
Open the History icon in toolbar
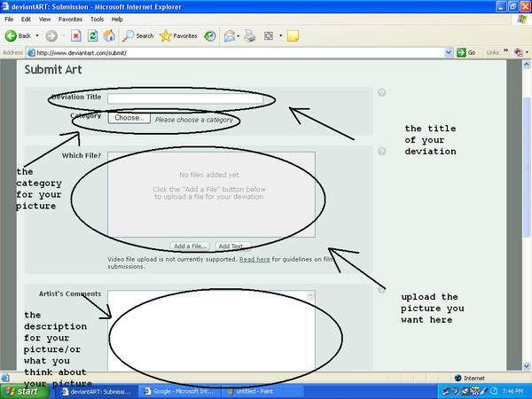pyautogui.click(x=210, y=35)
